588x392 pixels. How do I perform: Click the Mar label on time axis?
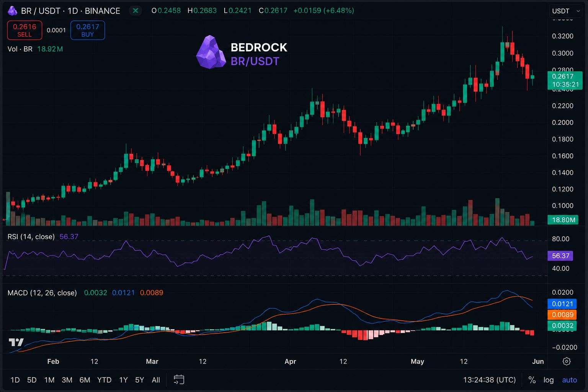pos(152,361)
